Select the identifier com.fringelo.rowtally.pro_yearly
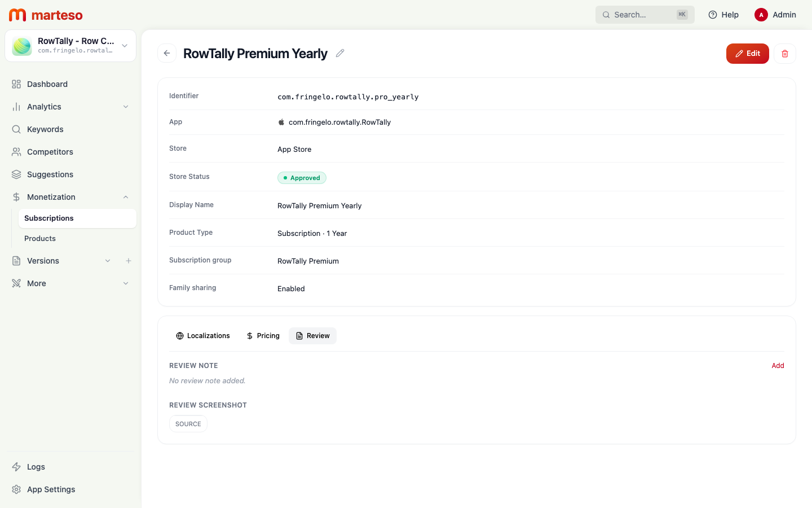This screenshot has height=508, width=812. pos(348,97)
